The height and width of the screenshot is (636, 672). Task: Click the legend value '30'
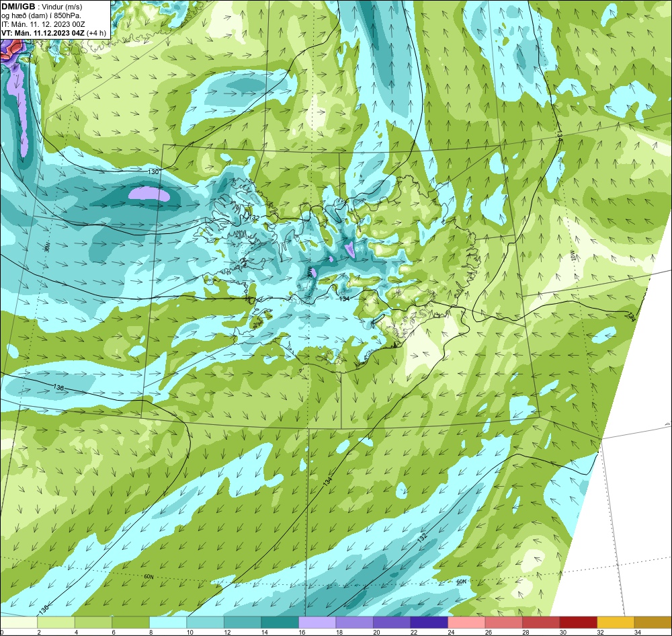coord(562,632)
